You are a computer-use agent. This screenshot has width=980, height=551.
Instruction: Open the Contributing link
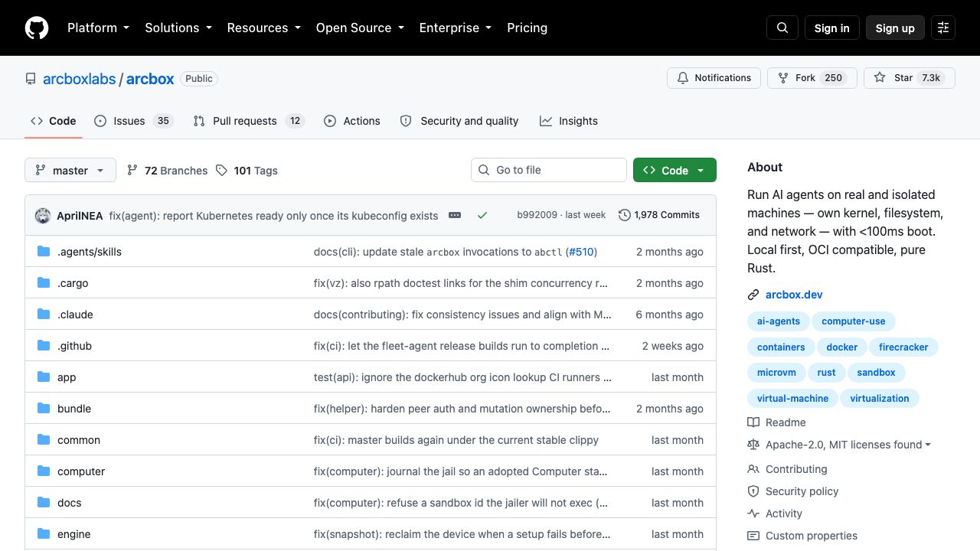(796, 469)
